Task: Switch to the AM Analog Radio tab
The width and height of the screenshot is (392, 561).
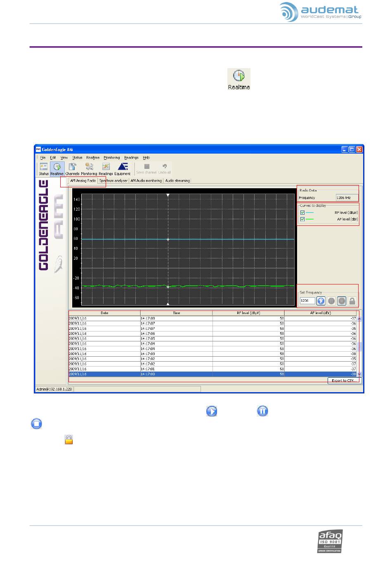Action: click(x=83, y=181)
